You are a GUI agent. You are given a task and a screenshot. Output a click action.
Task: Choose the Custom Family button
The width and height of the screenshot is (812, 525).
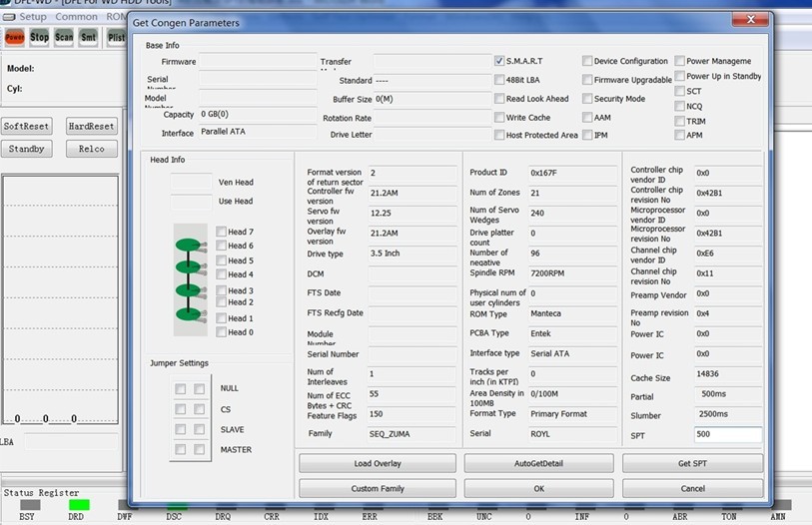point(378,489)
